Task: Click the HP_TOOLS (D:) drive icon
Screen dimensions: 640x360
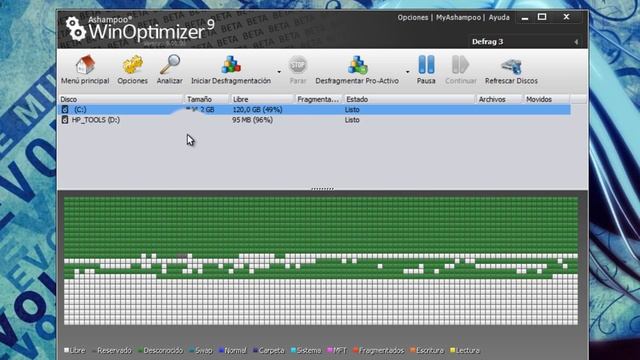Action: point(64,120)
